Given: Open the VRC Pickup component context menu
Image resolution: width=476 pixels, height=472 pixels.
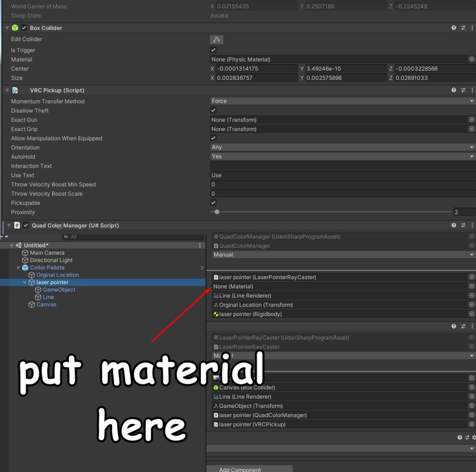Looking at the screenshot, I should pyautogui.click(x=472, y=90).
